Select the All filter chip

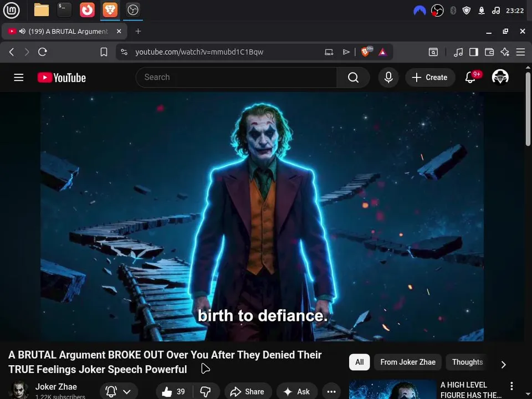coord(359,362)
